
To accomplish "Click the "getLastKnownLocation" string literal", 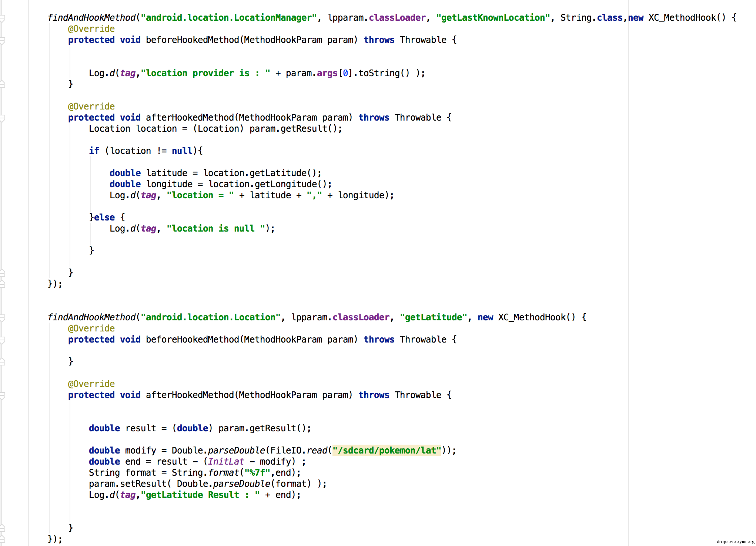I will (x=493, y=18).
